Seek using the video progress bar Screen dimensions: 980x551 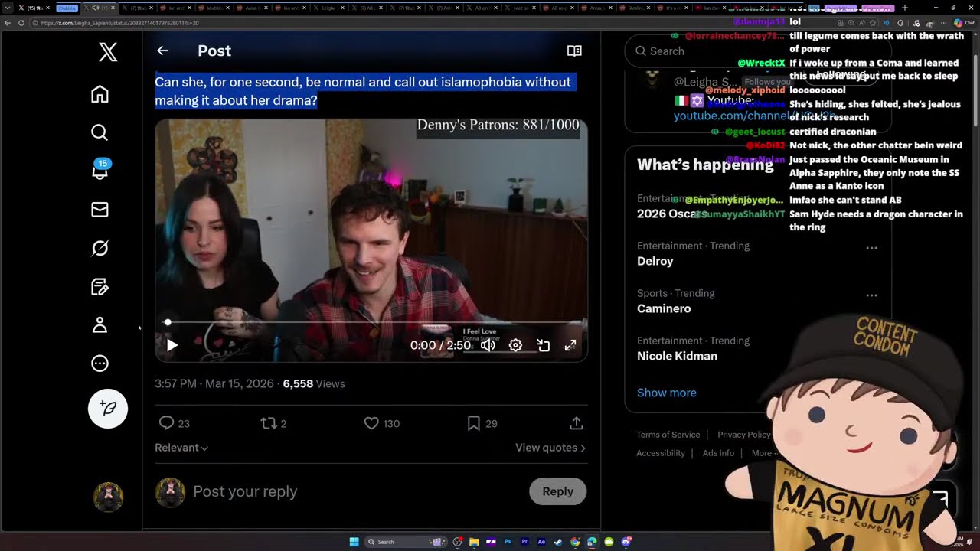pos(371,322)
